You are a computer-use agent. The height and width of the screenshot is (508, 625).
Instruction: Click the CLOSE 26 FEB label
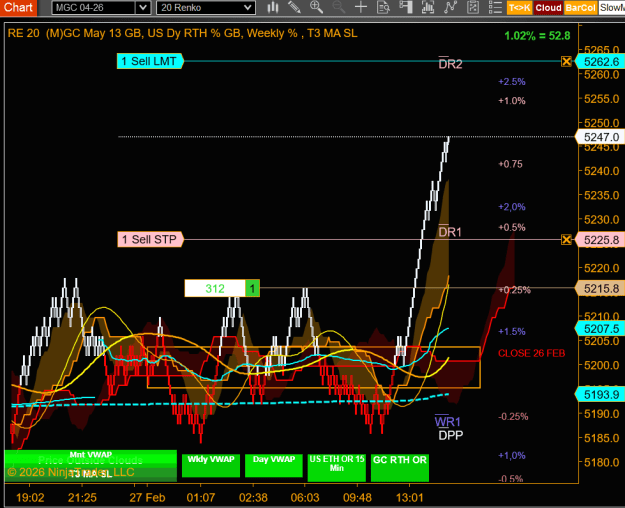pos(531,353)
